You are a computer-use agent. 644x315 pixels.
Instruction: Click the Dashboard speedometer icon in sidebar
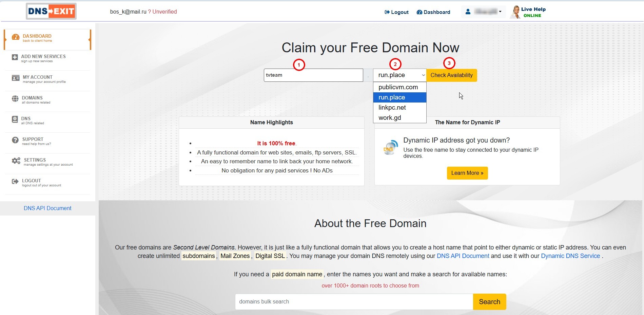pyautogui.click(x=16, y=37)
